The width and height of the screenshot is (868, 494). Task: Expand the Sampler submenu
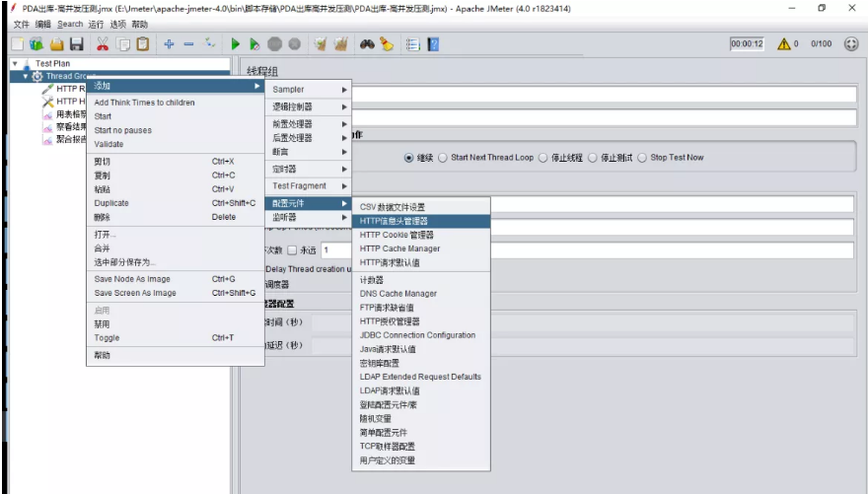[309, 90]
